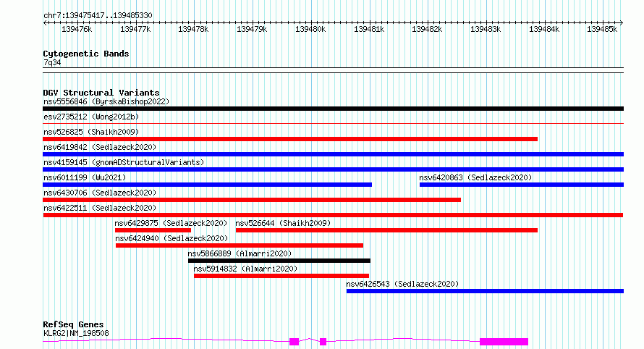Select the black nsv5556846 variant bar
Viewport: 644px width, 349px height.
[333, 109]
